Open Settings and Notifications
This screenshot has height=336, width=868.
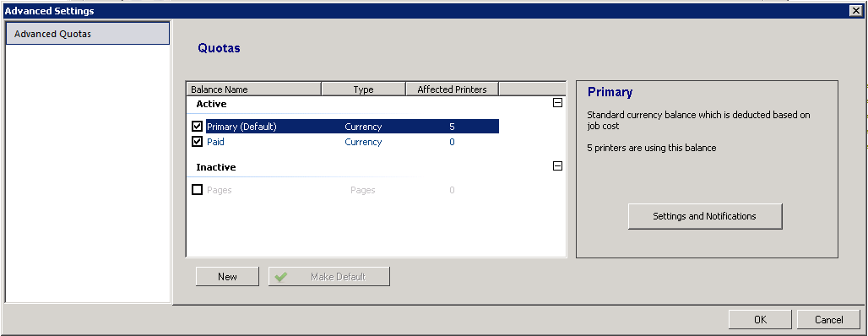click(x=705, y=216)
